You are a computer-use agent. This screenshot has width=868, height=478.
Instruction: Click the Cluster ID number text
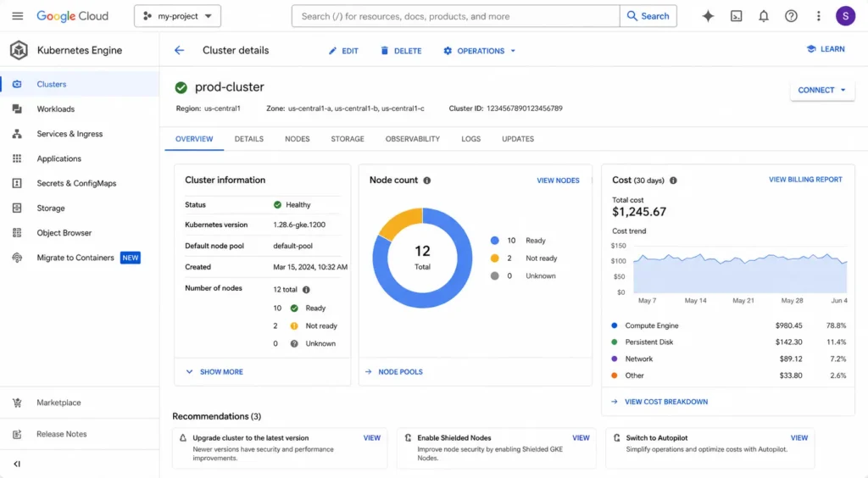point(524,108)
